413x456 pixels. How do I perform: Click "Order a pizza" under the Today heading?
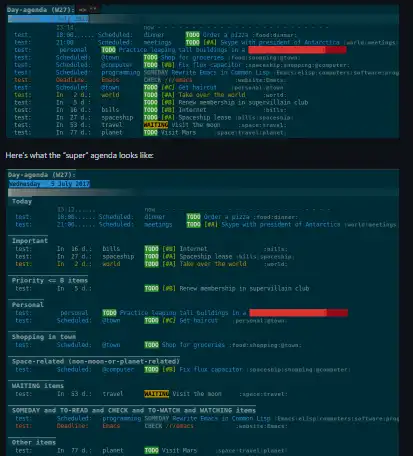pos(227,217)
